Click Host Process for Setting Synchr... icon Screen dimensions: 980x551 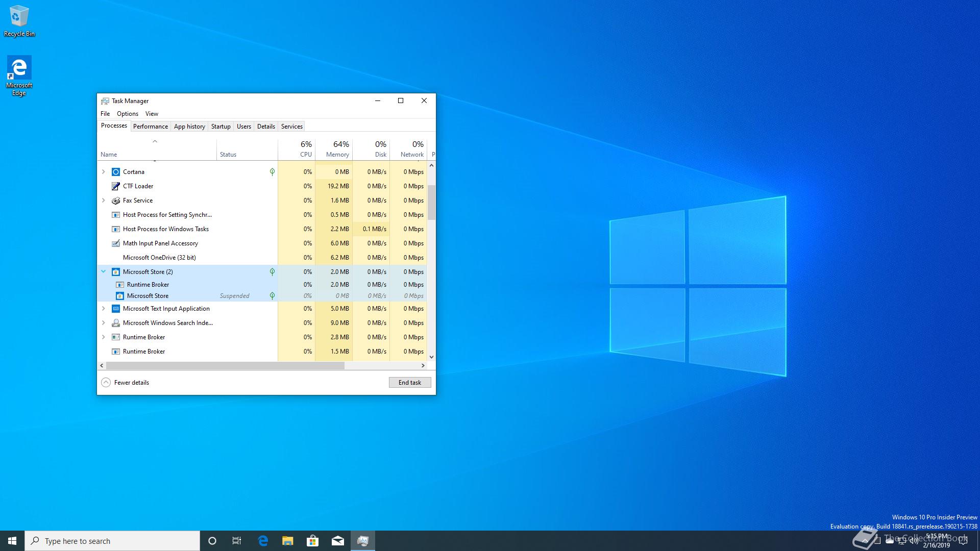(116, 215)
